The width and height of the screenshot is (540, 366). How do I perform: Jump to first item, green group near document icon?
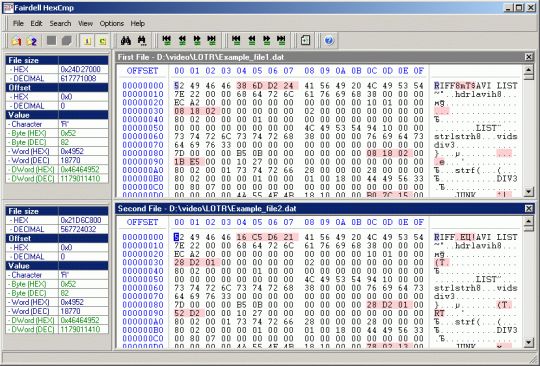click(x=236, y=41)
